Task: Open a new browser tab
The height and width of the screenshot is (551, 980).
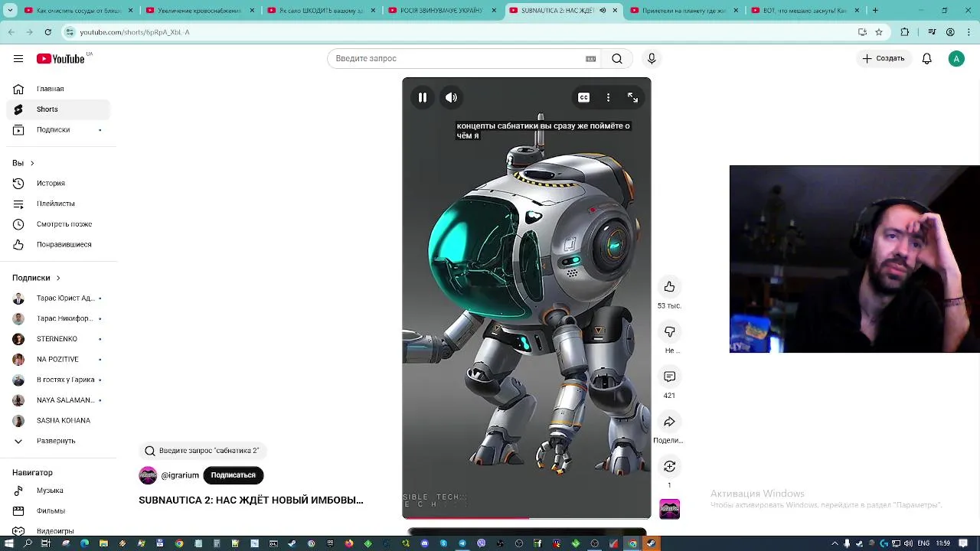Action: [875, 11]
